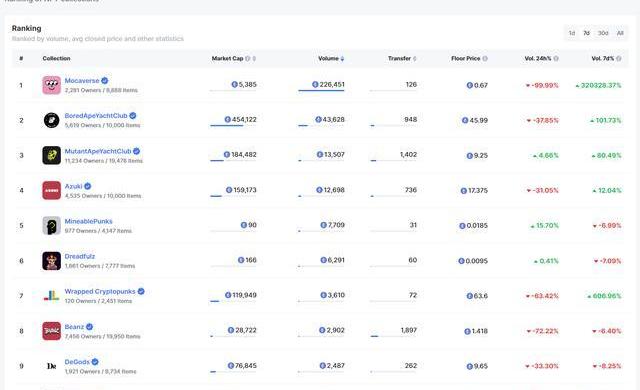Click the Beanz red logo icon

tap(51, 331)
